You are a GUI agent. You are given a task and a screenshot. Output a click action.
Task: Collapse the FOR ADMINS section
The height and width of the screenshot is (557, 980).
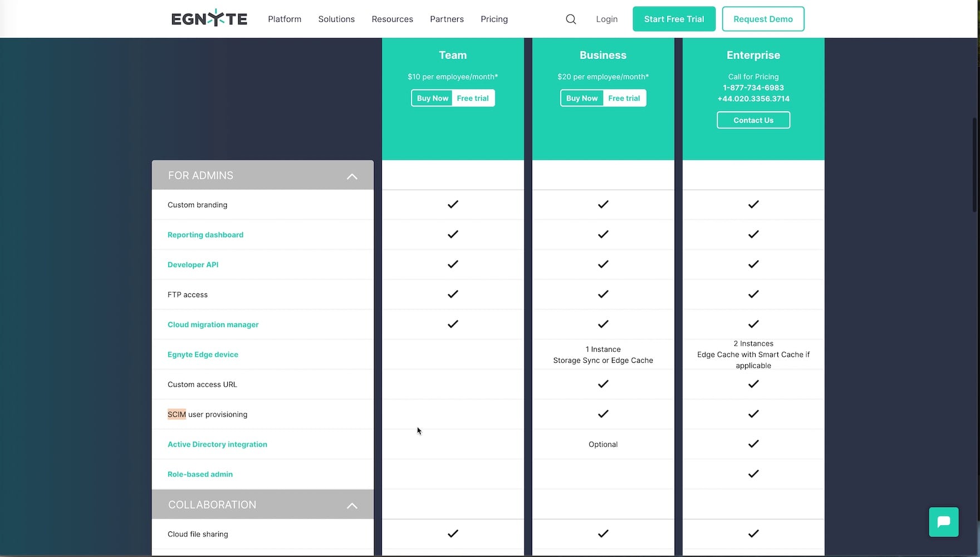coord(352,176)
